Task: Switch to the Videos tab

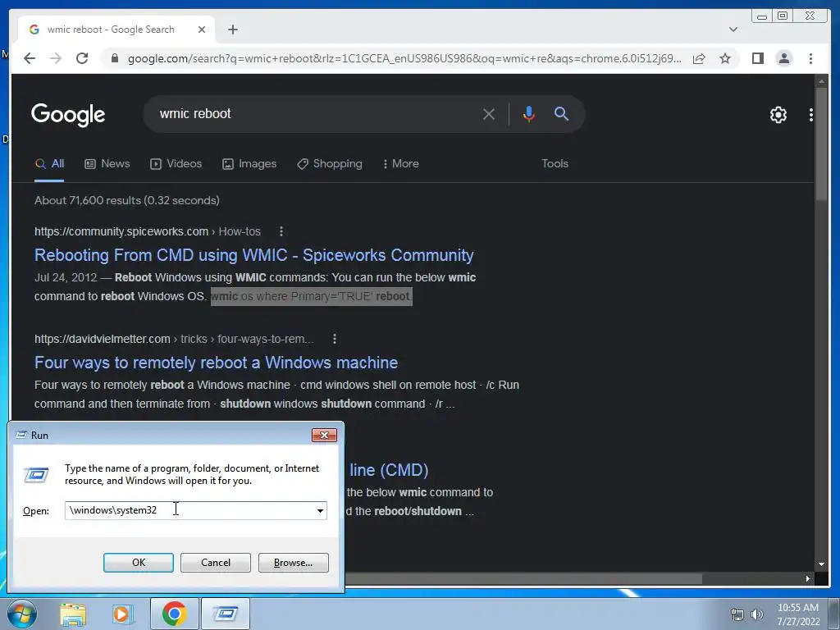Action: 176,164
